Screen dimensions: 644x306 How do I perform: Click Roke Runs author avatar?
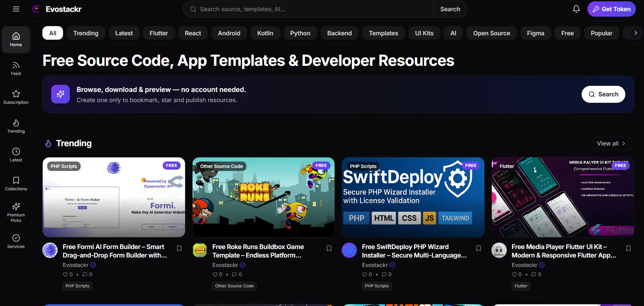click(200, 250)
